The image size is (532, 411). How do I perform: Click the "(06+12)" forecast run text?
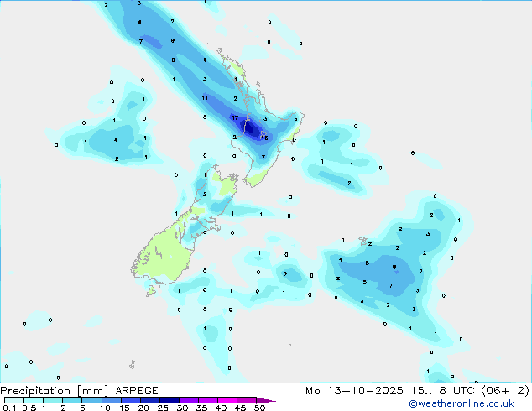pos(505,391)
